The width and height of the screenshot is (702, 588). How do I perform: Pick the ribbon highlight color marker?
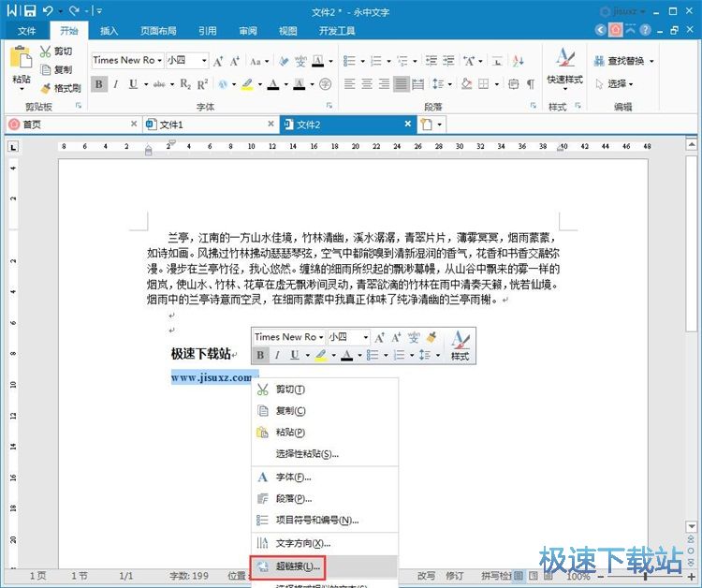(x=247, y=83)
